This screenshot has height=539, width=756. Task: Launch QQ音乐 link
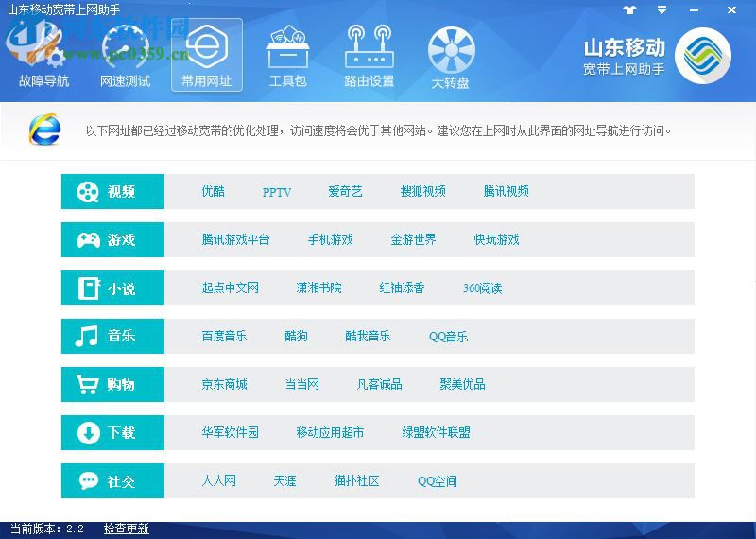[448, 337]
